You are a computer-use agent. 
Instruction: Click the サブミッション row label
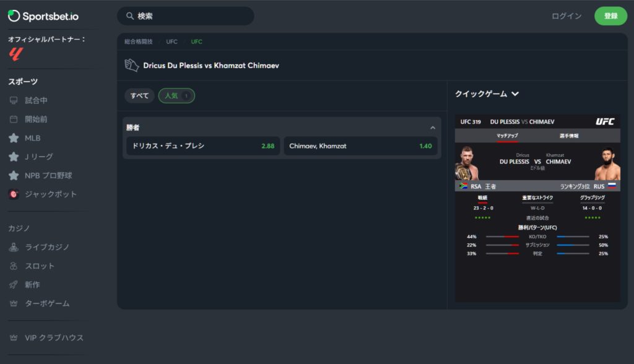[x=537, y=245]
